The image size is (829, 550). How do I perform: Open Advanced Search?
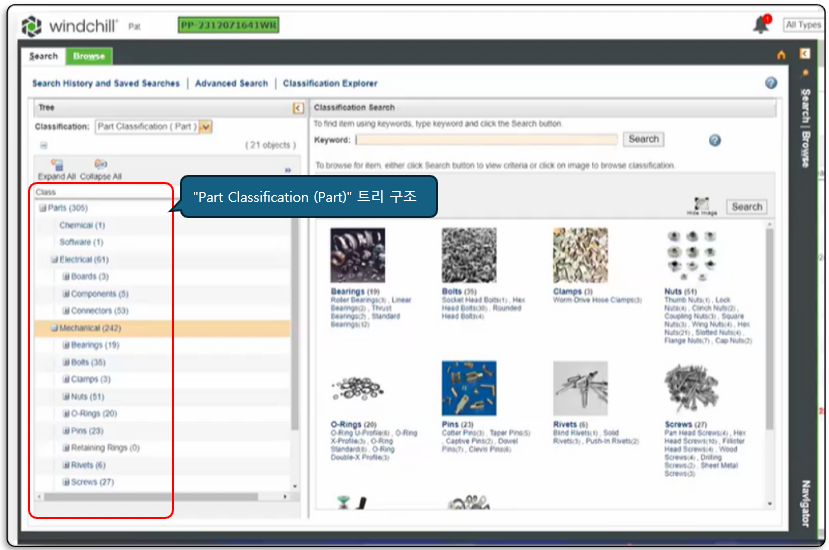[x=232, y=84]
